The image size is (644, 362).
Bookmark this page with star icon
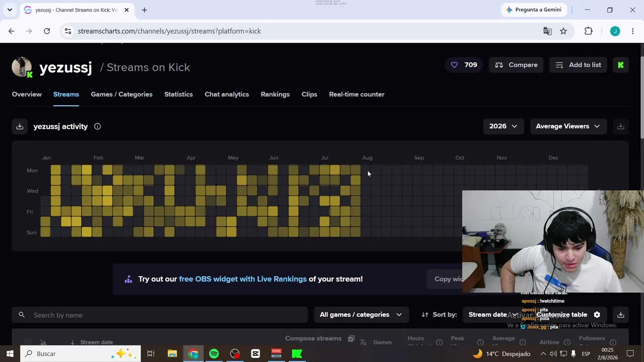pos(563,31)
